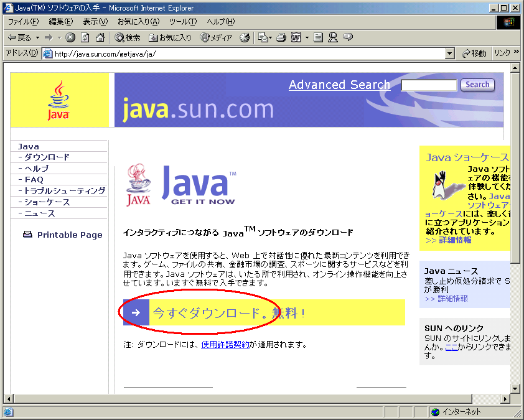This screenshot has width=524, height=420.
Task: Click the Back (戻る) arrow button
Action: (19, 38)
